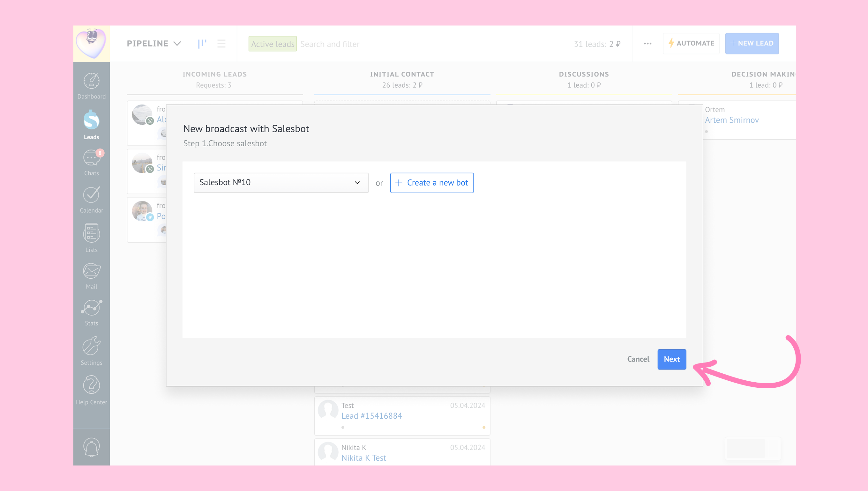Switch to pipeline board view

click(202, 43)
